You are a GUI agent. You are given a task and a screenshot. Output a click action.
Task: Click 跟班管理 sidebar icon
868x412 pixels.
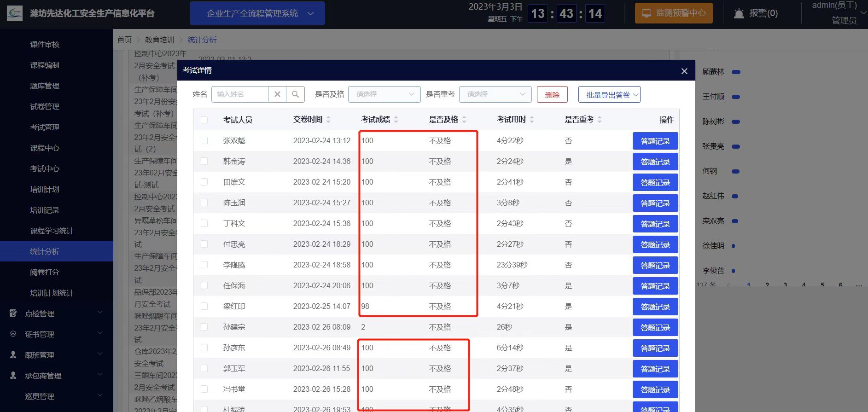(13, 355)
